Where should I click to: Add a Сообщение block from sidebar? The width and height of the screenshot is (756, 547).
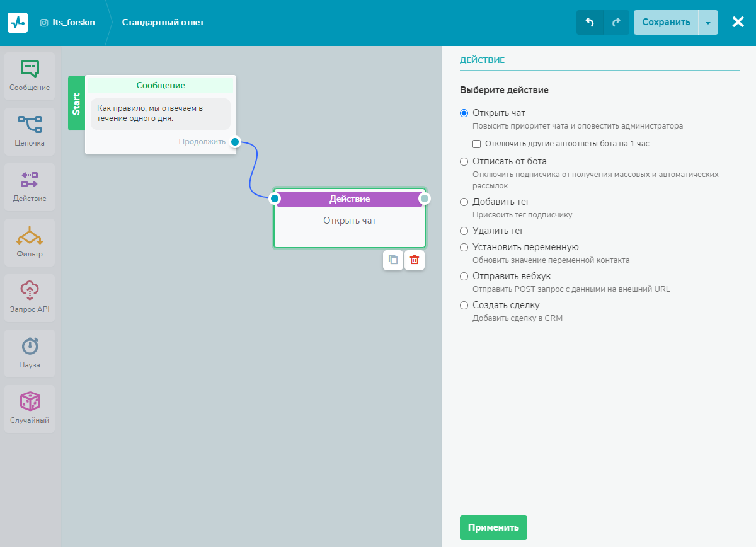[x=30, y=76]
